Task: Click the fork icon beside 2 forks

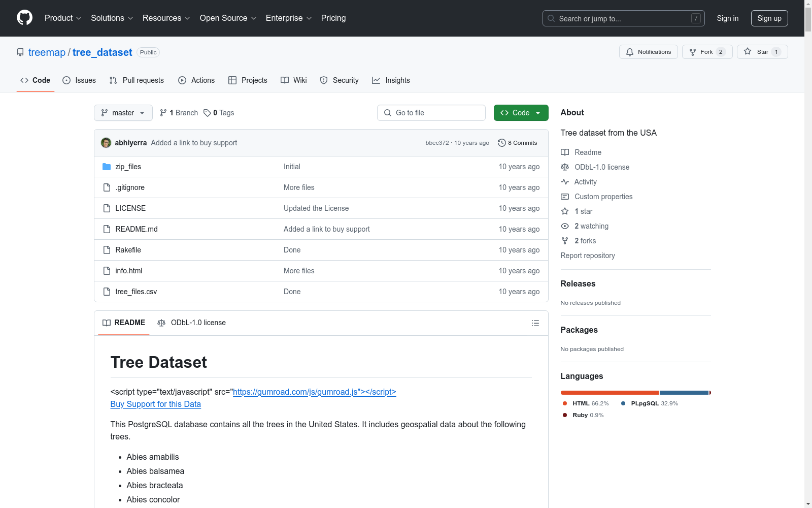Action: [x=565, y=241]
